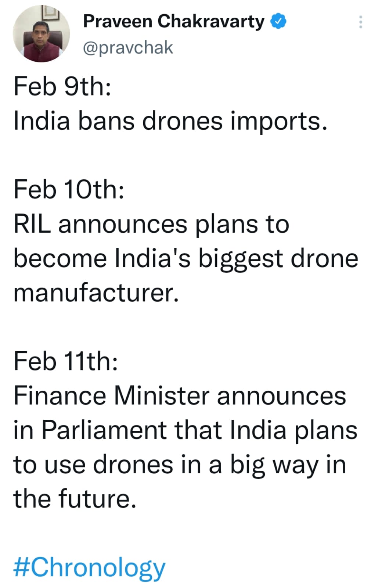The height and width of the screenshot is (588, 382).
Task: Click the word 'imports.' in the first entry
Action: [279, 122]
